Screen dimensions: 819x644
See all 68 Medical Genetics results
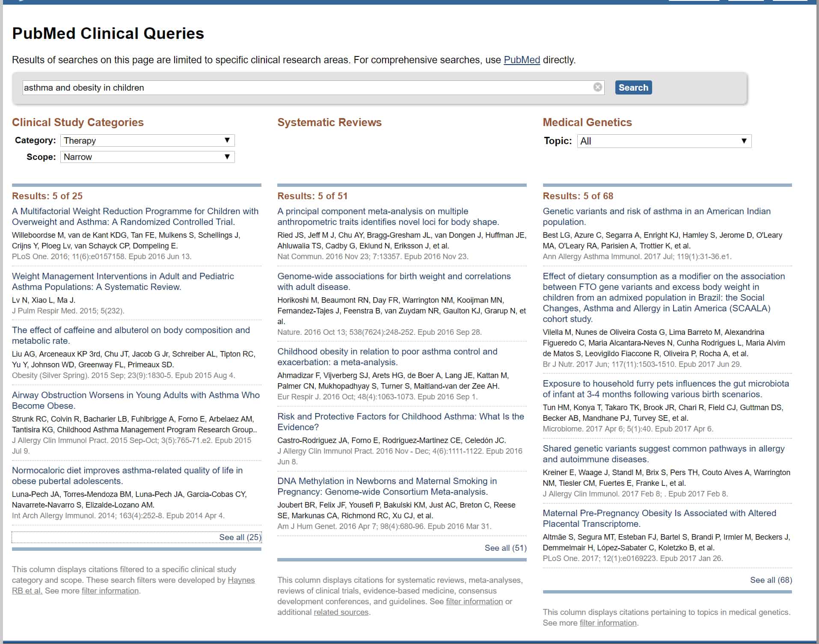tap(770, 580)
